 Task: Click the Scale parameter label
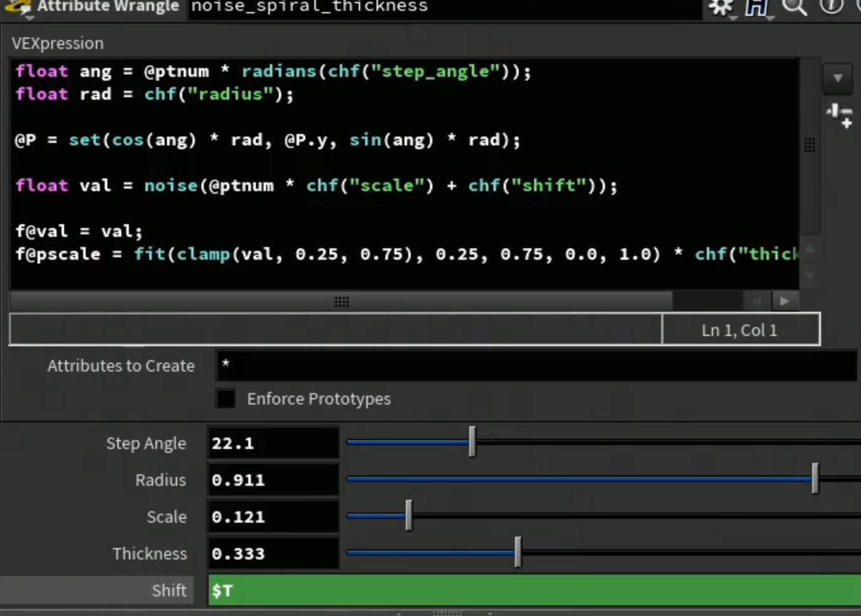[166, 517]
